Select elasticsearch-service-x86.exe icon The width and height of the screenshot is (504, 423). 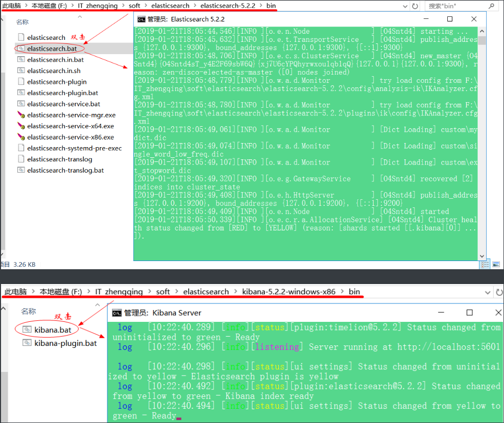pyautogui.click(x=21, y=137)
